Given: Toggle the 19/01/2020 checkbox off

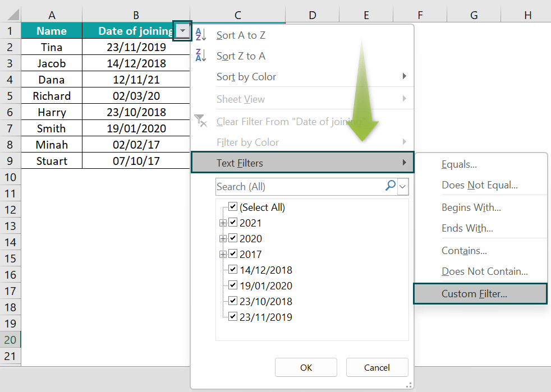Looking at the screenshot, I should coord(232,285).
